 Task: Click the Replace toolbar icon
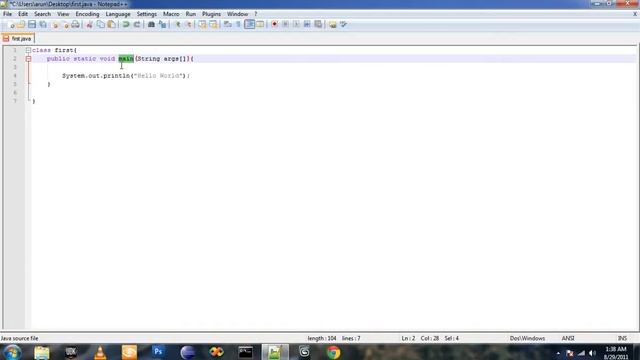(162, 24)
